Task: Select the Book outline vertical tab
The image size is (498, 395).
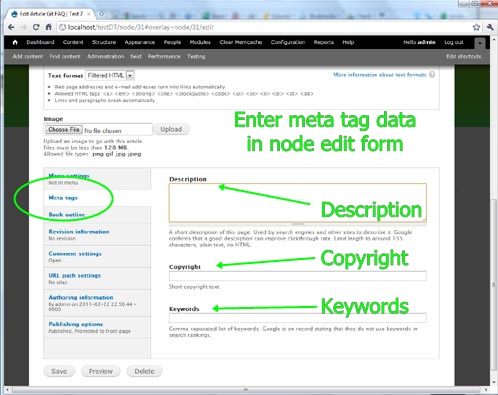Action: pos(97,215)
